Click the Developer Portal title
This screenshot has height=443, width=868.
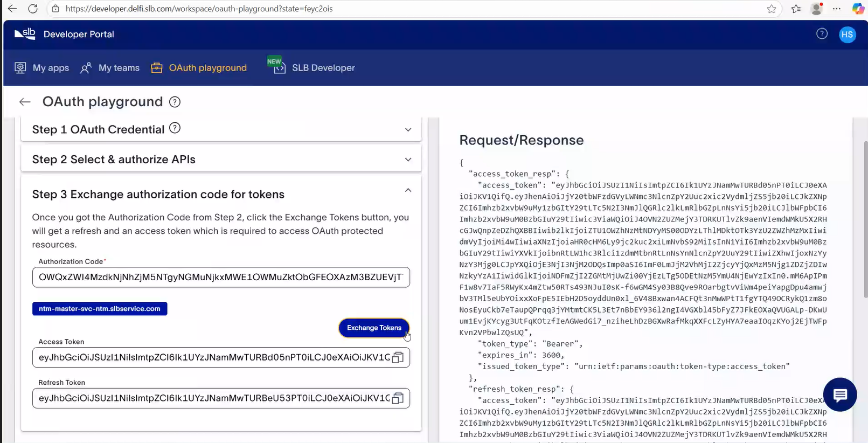79,34
